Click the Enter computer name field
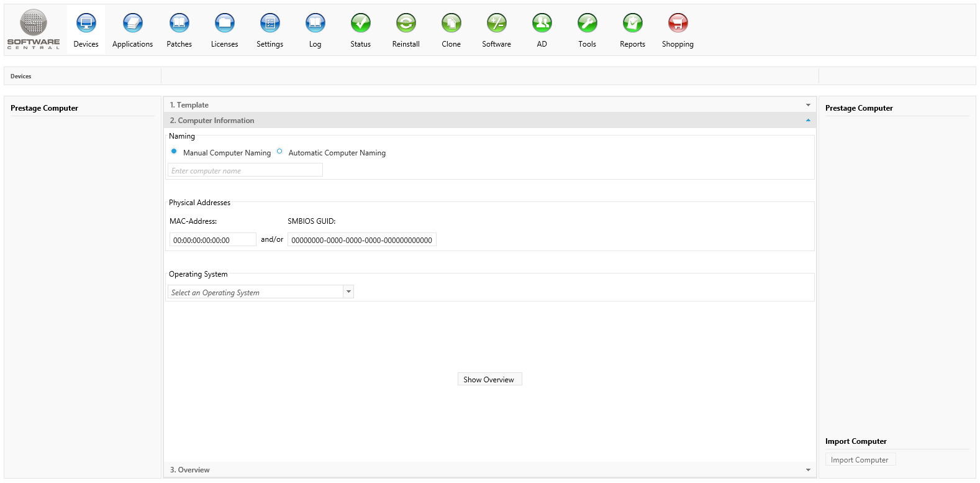The height and width of the screenshot is (483, 980). (x=245, y=170)
